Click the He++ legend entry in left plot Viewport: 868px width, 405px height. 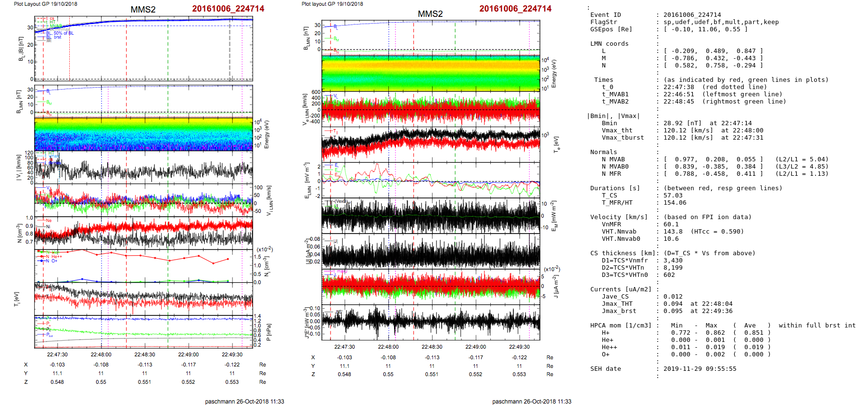[x=56, y=257]
